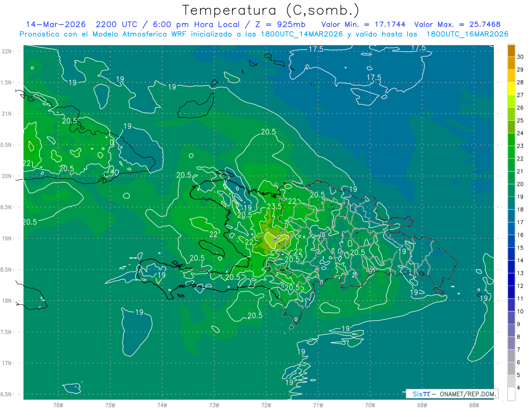Pick the light-green swatch between 25 and 26

point(511,114)
